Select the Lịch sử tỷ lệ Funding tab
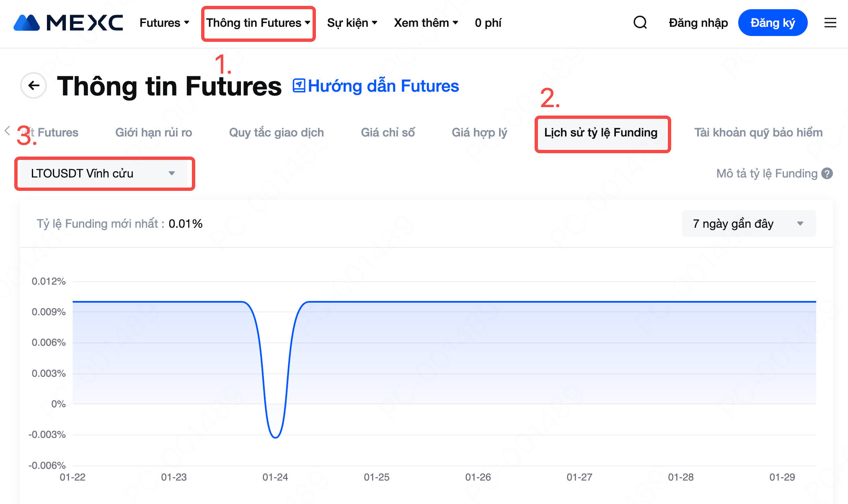 pos(601,133)
